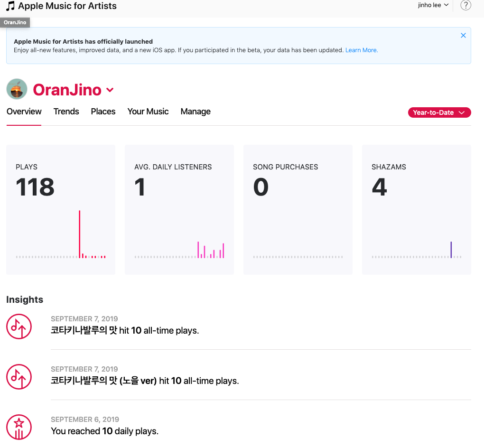Click the '코타키나발루의 맛 hit 10 all-time plays' insight
The height and width of the screenshot is (448, 484).
[x=125, y=330]
